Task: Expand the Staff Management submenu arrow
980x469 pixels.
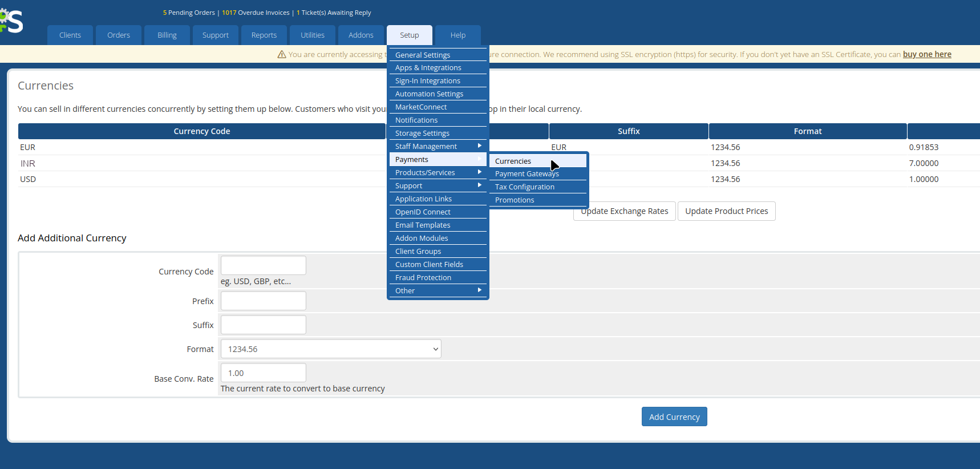Action: tap(479, 146)
